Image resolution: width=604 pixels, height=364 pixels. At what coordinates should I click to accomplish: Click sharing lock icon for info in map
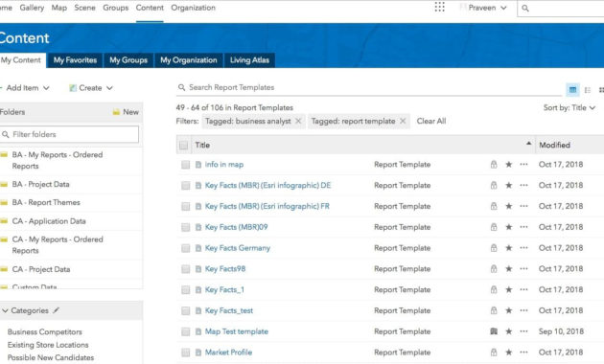pos(494,165)
